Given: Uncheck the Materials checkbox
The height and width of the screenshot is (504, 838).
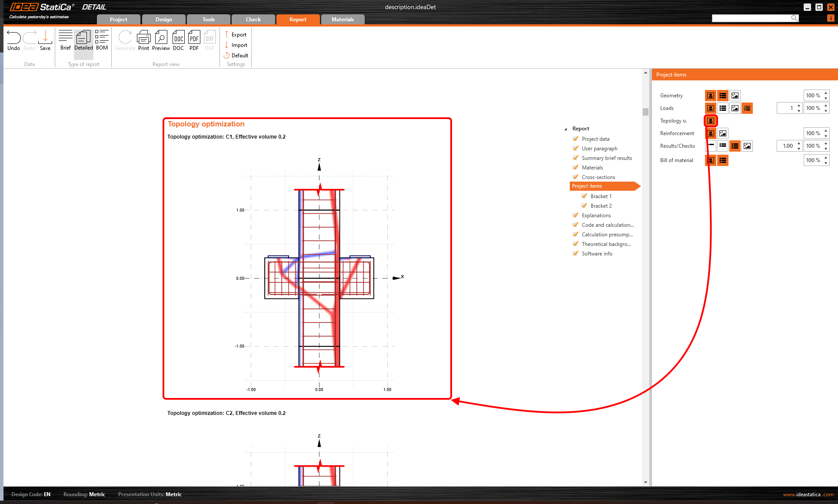Looking at the screenshot, I should (576, 168).
